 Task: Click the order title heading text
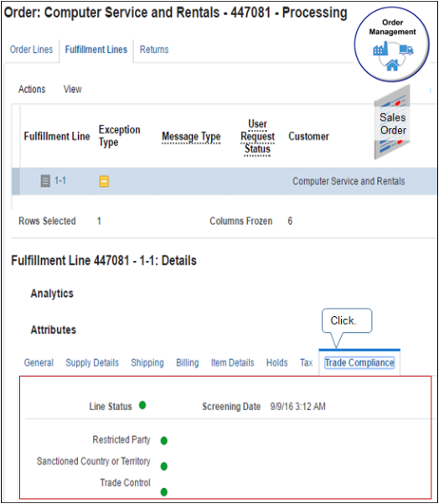pyautogui.click(x=175, y=13)
